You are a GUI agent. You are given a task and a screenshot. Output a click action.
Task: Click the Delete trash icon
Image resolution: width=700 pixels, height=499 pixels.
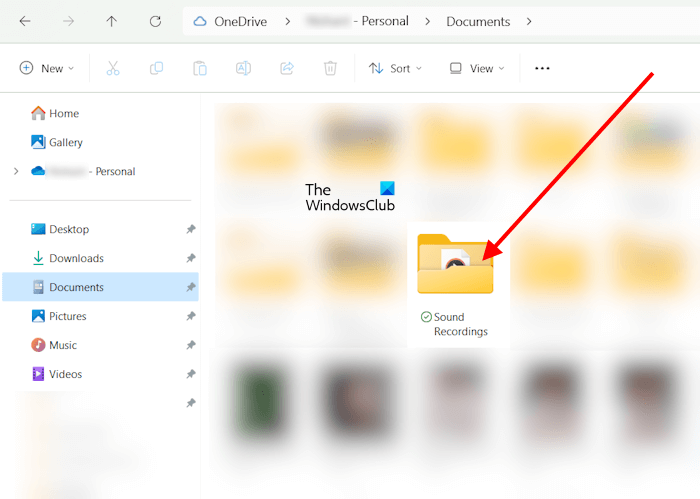pos(330,68)
